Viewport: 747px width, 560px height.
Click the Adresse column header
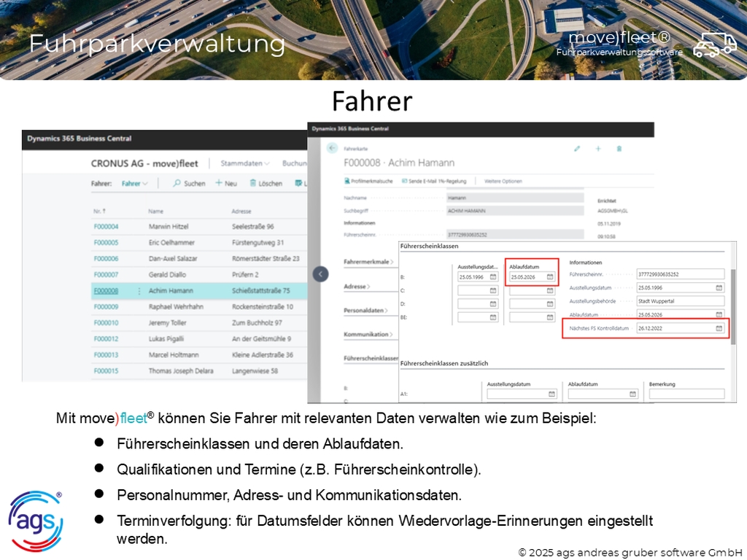pos(241,211)
